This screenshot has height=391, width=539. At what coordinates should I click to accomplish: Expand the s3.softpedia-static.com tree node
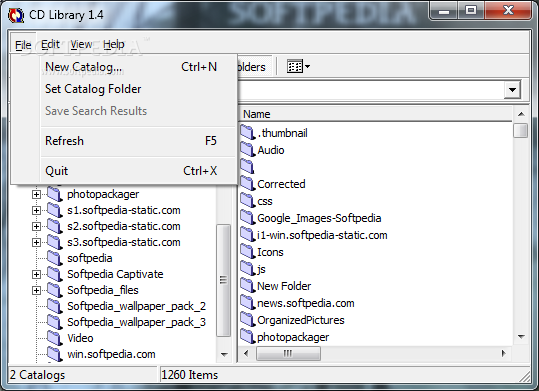[x=36, y=242]
